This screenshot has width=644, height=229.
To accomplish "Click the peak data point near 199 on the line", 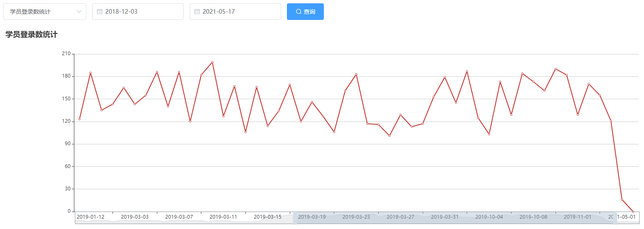I will click(212, 62).
